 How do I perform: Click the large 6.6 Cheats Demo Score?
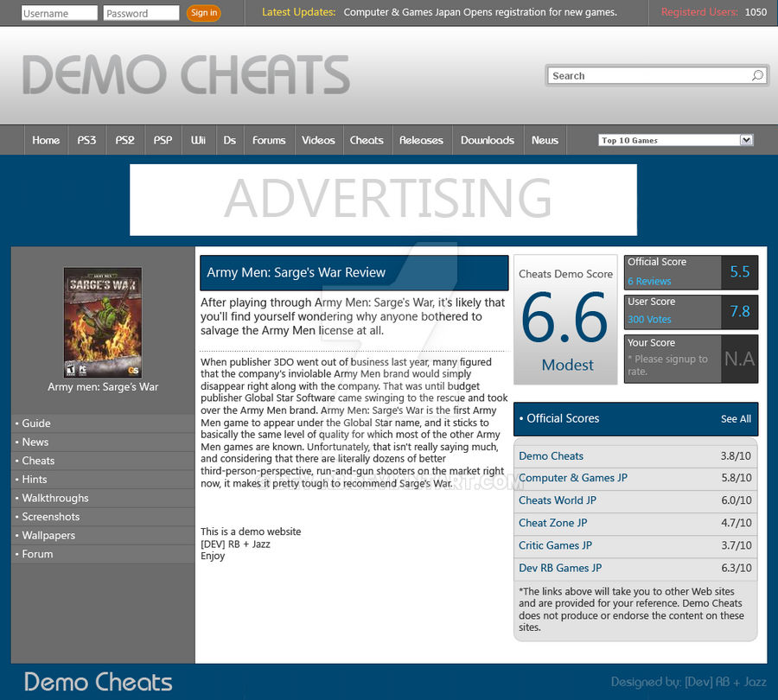tap(564, 318)
